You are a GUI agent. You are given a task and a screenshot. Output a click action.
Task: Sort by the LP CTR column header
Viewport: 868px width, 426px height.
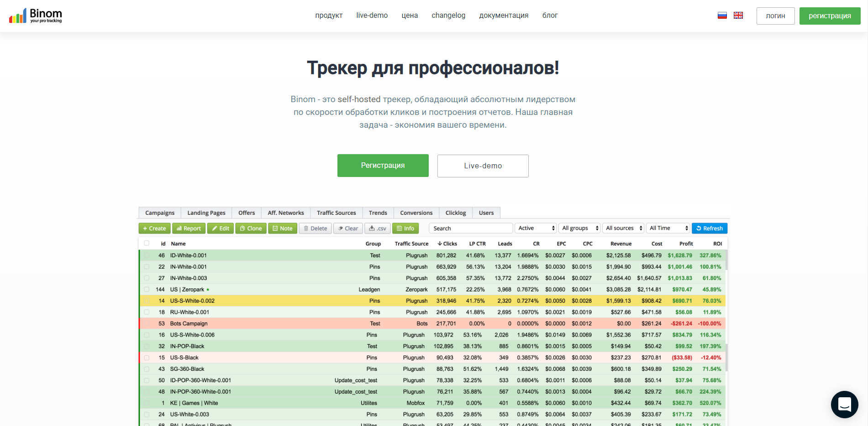pyautogui.click(x=477, y=244)
